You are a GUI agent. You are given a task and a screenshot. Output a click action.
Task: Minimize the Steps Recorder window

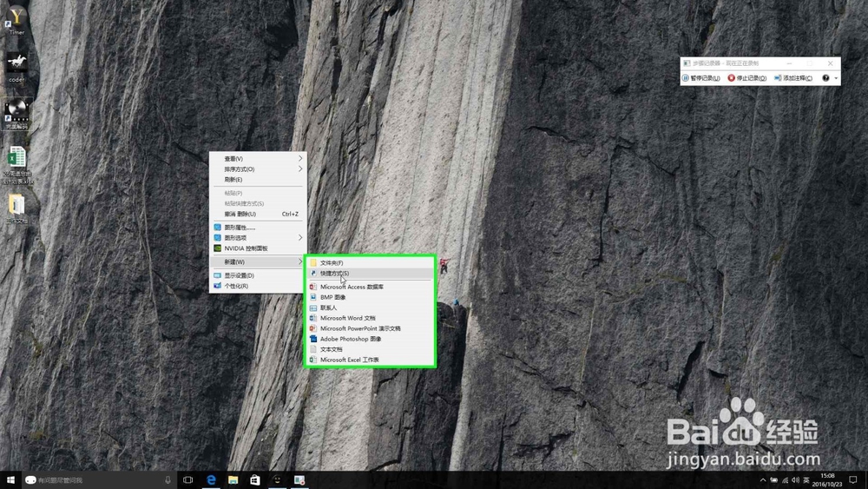pyautogui.click(x=789, y=63)
